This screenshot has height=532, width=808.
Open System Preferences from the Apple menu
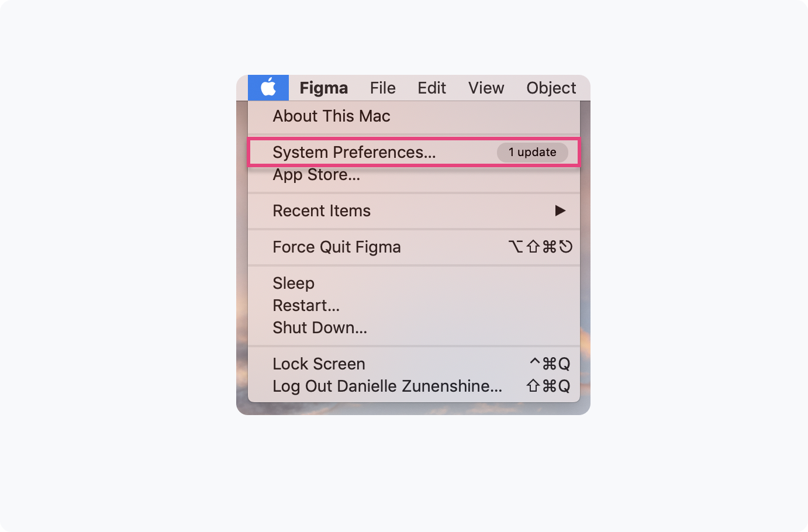point(354,152)
